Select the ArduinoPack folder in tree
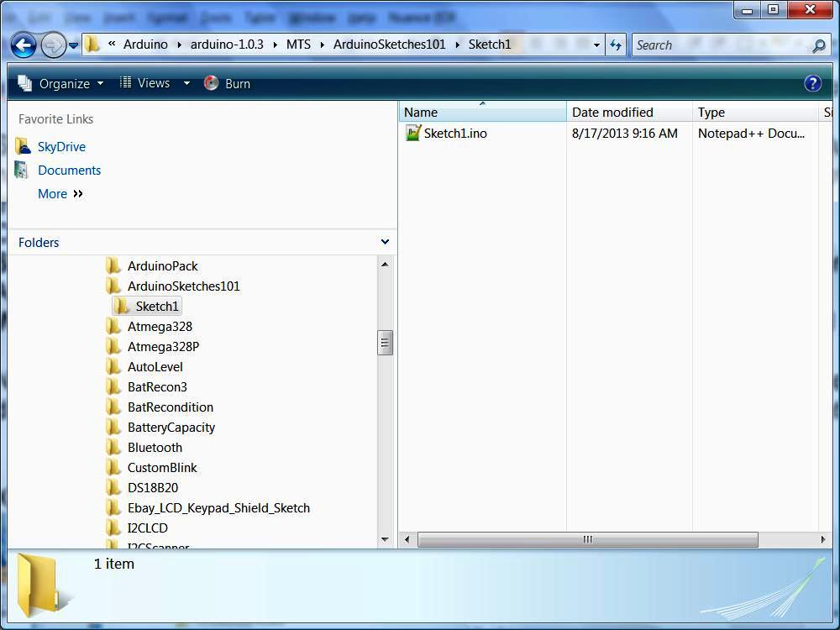 [x=162, y=265]
